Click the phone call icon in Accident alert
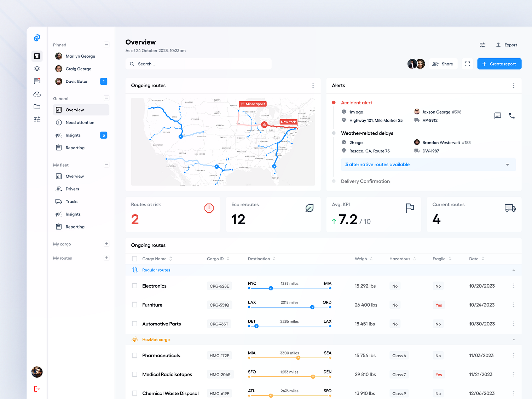The width and height of the screenshot is (532, 399). click(511, 116)
